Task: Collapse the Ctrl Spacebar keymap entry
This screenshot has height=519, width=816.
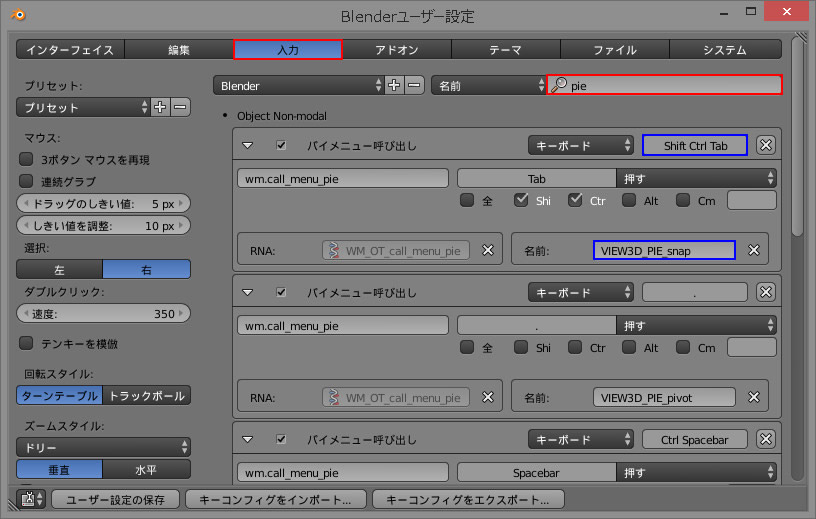Action: pos(248,439)
